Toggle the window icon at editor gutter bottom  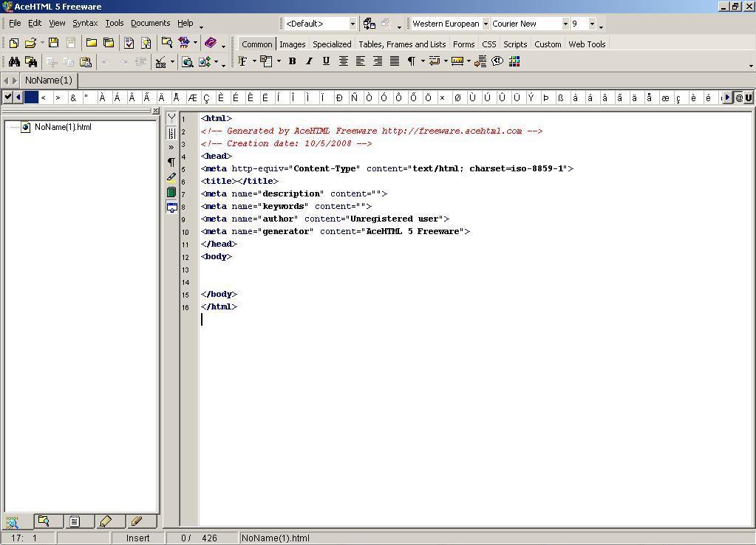(171, 208)
